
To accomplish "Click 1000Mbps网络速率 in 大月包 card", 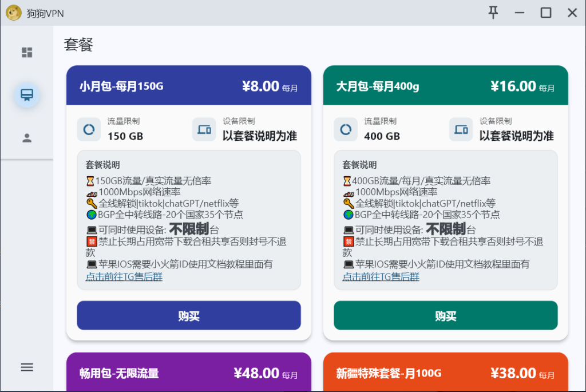I will pyautogui.click(x=396, y=192).
